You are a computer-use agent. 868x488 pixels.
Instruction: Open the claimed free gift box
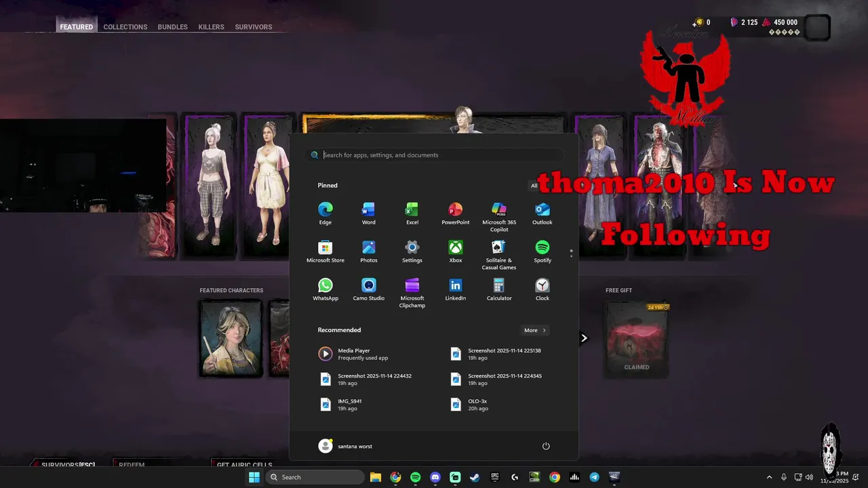pos(637,339)
